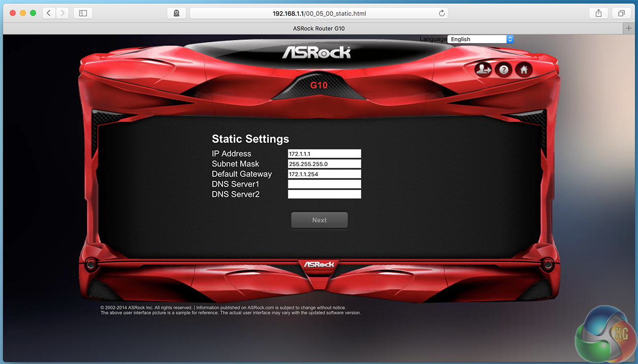Click the Next button
This screenshot has height=364, width=638.
[320, 220]
